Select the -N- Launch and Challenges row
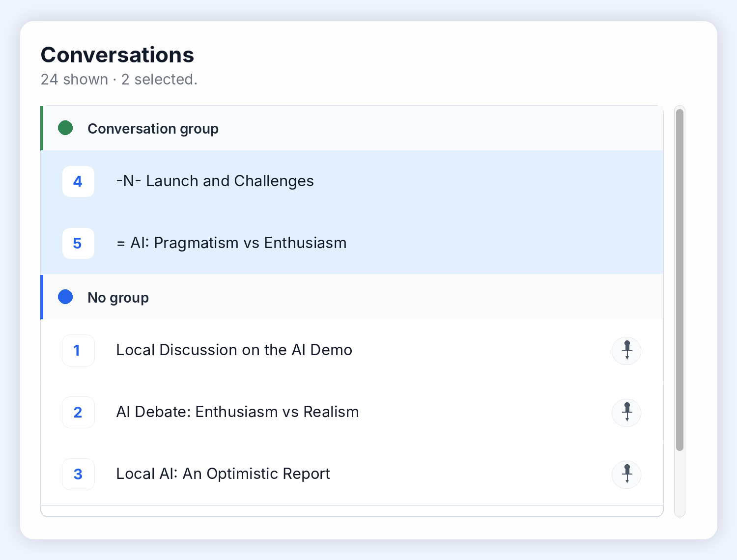The width and height of the screenshot is (737, 560). tap(352, 181)
